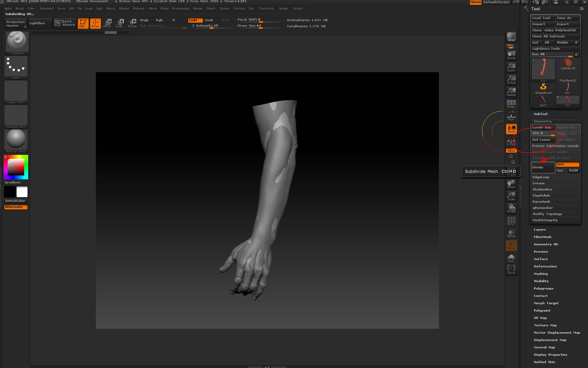This screenshot has width=588, height=368.
Task: Expand the Displacement Map section
Action: coord(550,340)
